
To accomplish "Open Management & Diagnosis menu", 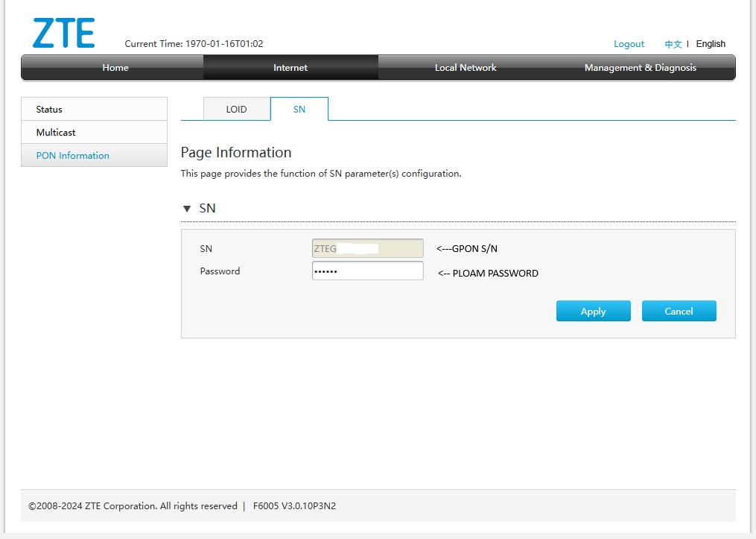I will click(x=641, y=68).
